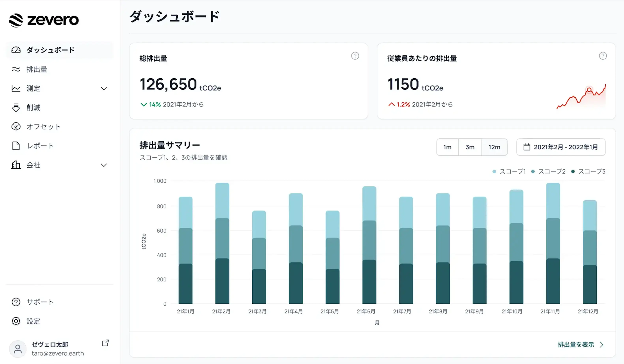The width and height of the screenshot is (624, 364).
Task: Open help icon on 従業員あたりの排出量 card
Action: 603,56
